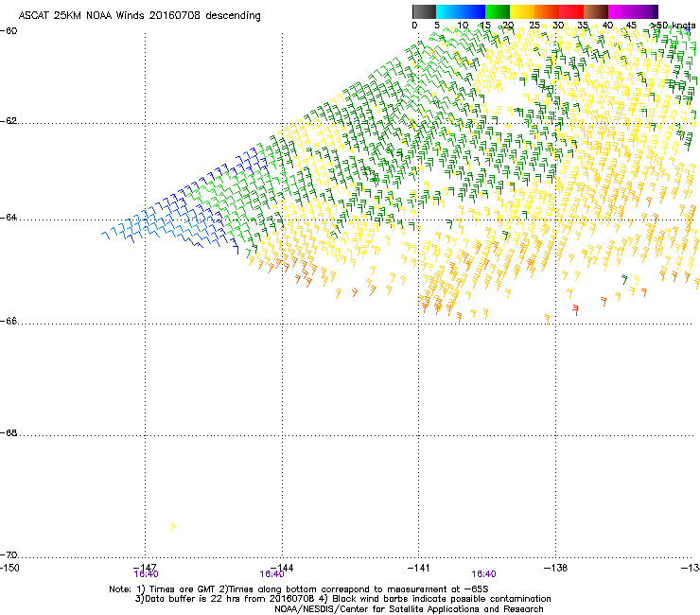Click the legend scale number 35

583,26
